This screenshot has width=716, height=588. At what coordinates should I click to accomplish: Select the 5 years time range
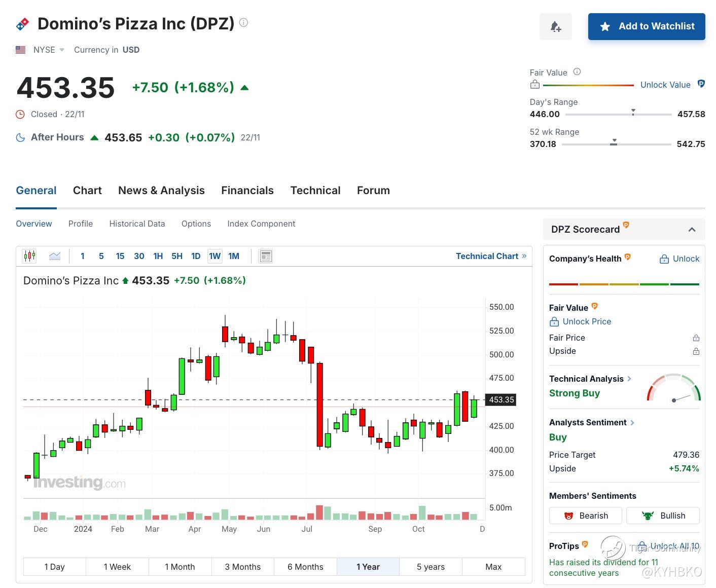[431, 567]
